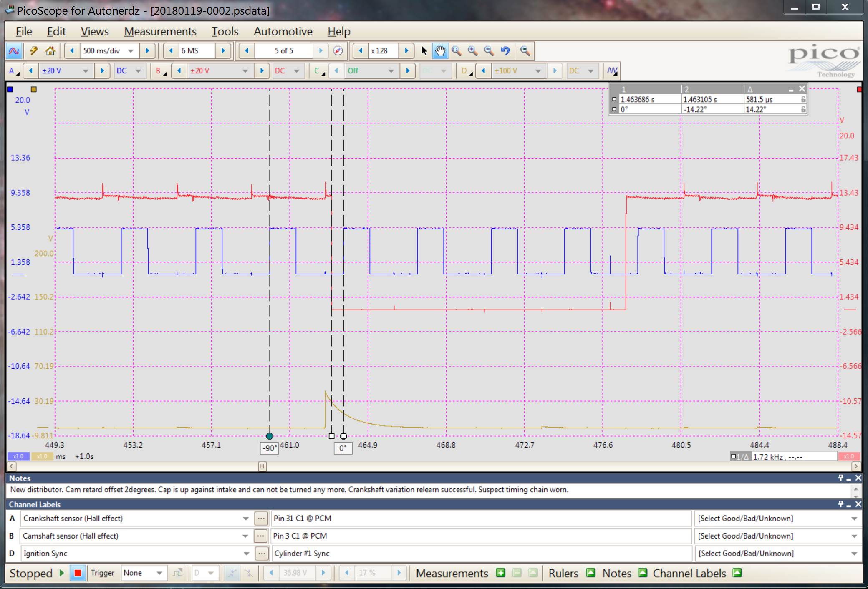This screenshot has height=589, width=868.
Task: Open Channel D options button
Action: pyautogui.click(x=467, y=71)
